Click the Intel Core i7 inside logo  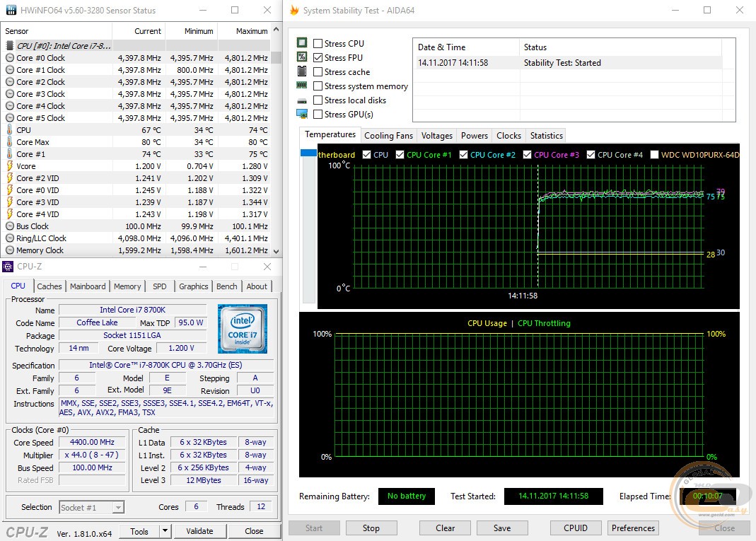242,329
